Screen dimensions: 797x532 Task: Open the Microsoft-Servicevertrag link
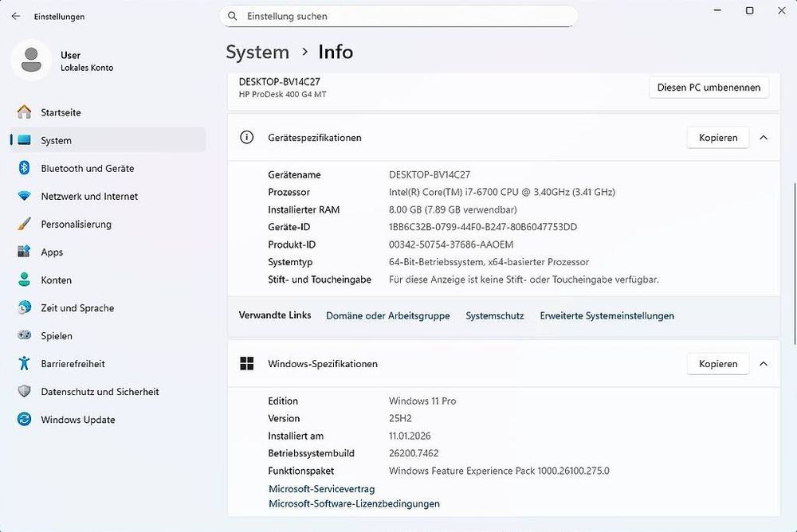[x=321, y=489]
